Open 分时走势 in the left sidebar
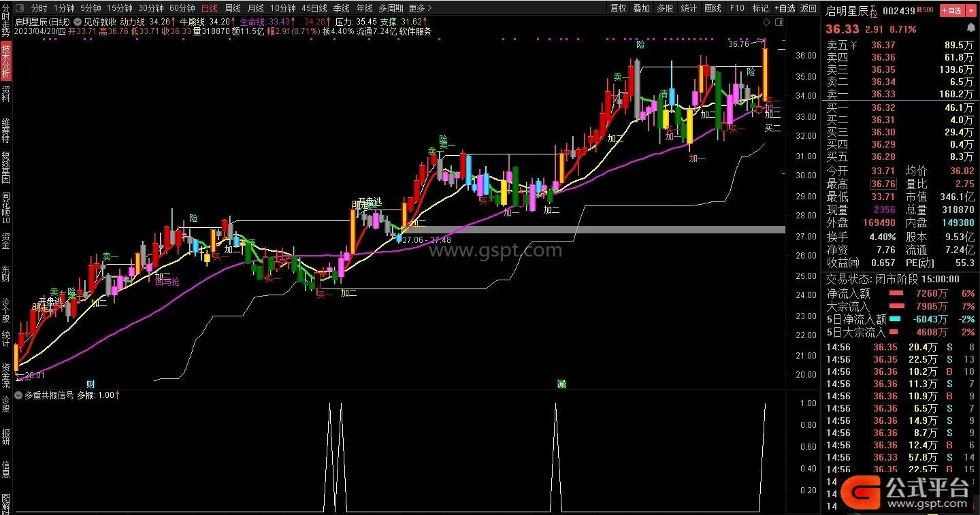This screenshot has height=515, width=980. tap(5, 20)
